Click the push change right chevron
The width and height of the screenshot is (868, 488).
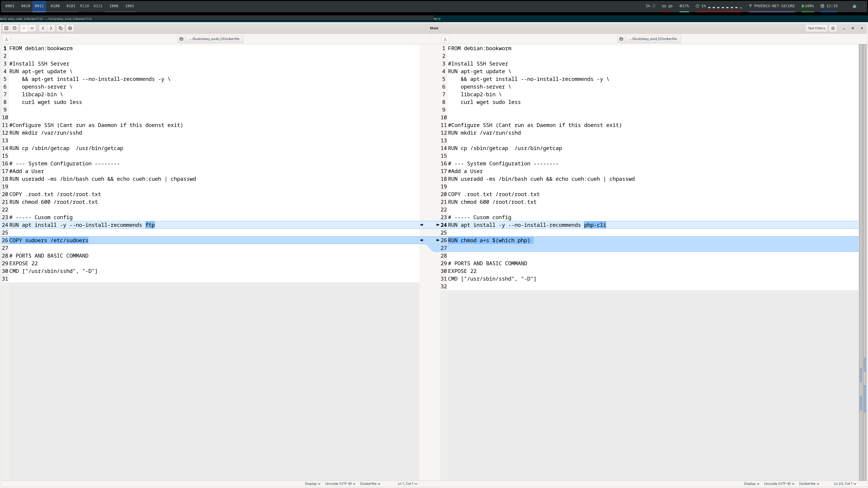(x=51, y=28)
